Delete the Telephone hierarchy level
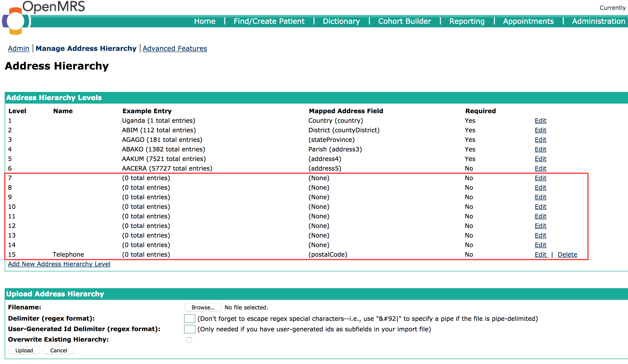Image resolution: width=628 pixels, height=364 pixels. point(567,255)
